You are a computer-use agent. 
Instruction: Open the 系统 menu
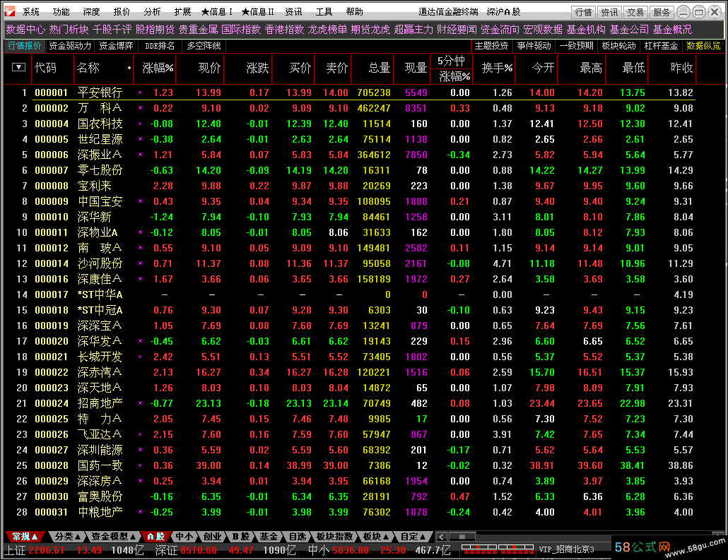tap(30, 11)
